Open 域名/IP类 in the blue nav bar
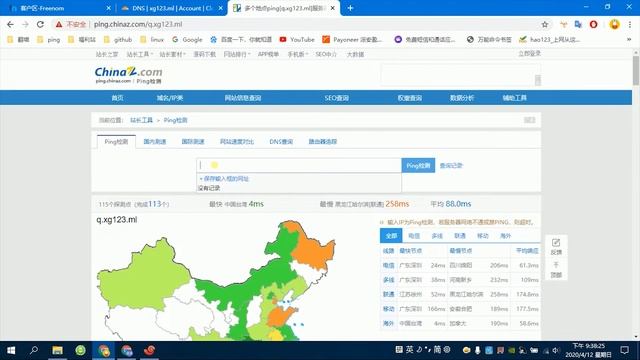This screenshot has height=360, width=640. [x=170, y=98]
